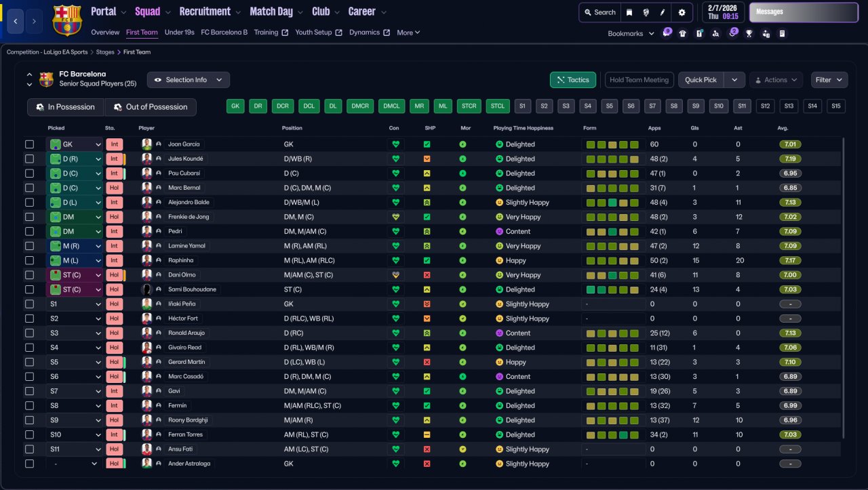The width and height of the screenshot is (868, 490).
Task: Open the Selection Info dropdown
Action: tap(189, 80)
